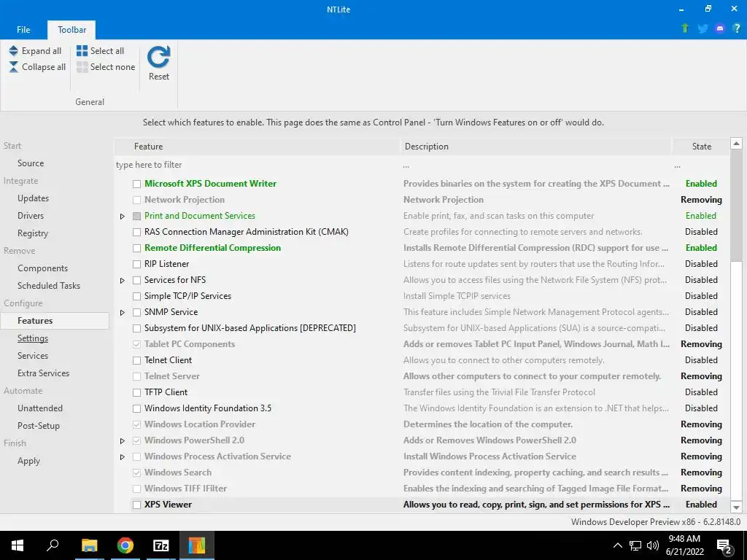Open the File menu
This screenshot has width=747, height=560.
pyautogui.click(x=23, y=29)
